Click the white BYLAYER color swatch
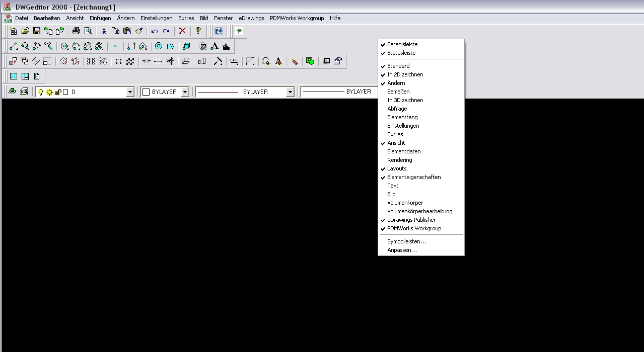The height and width of the screenshot is (352, 644). coord(146,92)
